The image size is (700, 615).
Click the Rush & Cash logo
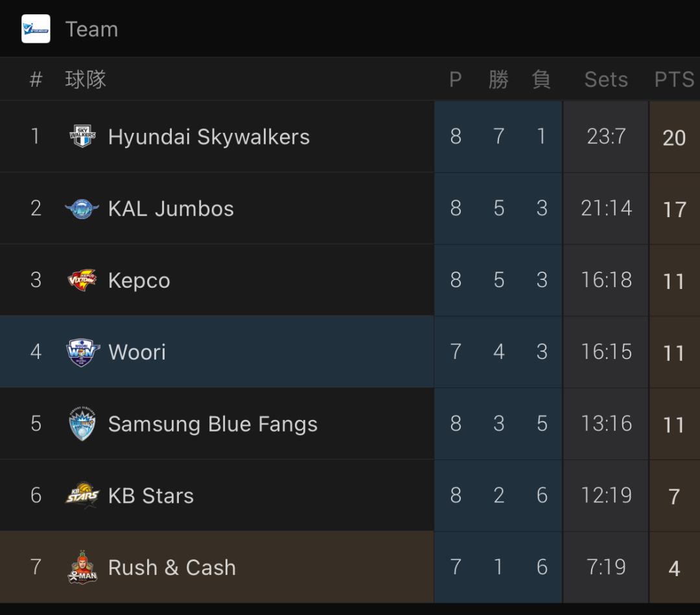coord(82,567)
